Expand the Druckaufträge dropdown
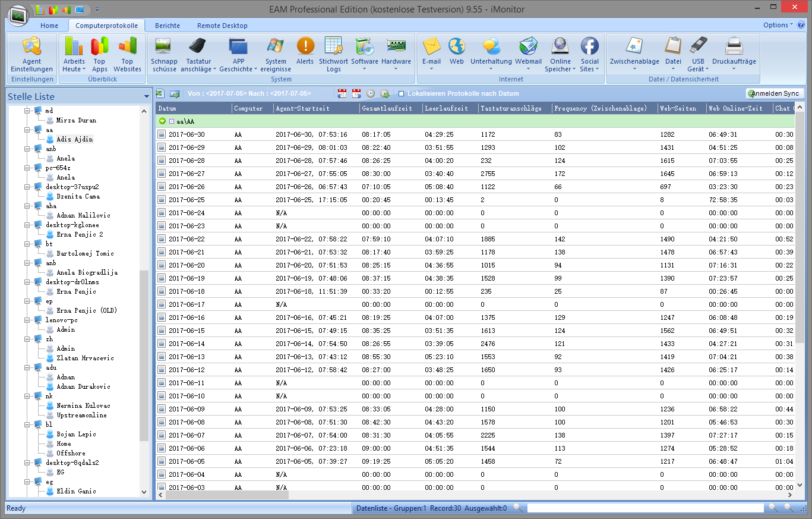The image size is (812, 519). tap(734, 69)
